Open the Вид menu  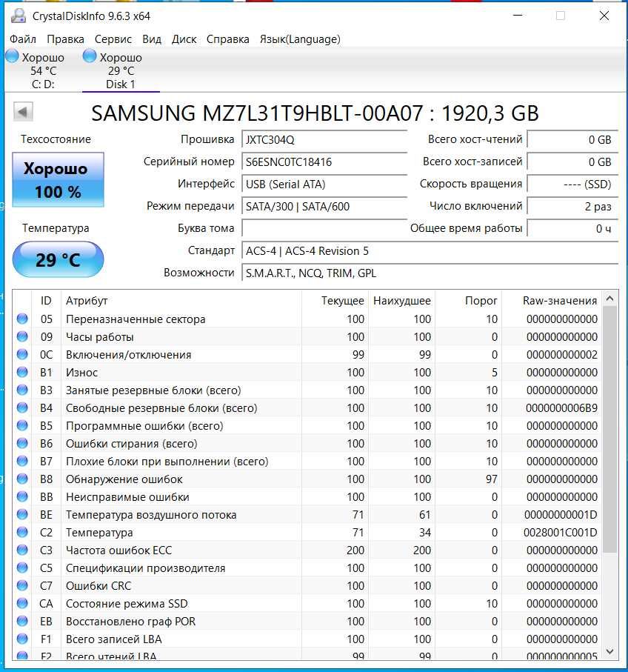[x=152, y=39]
